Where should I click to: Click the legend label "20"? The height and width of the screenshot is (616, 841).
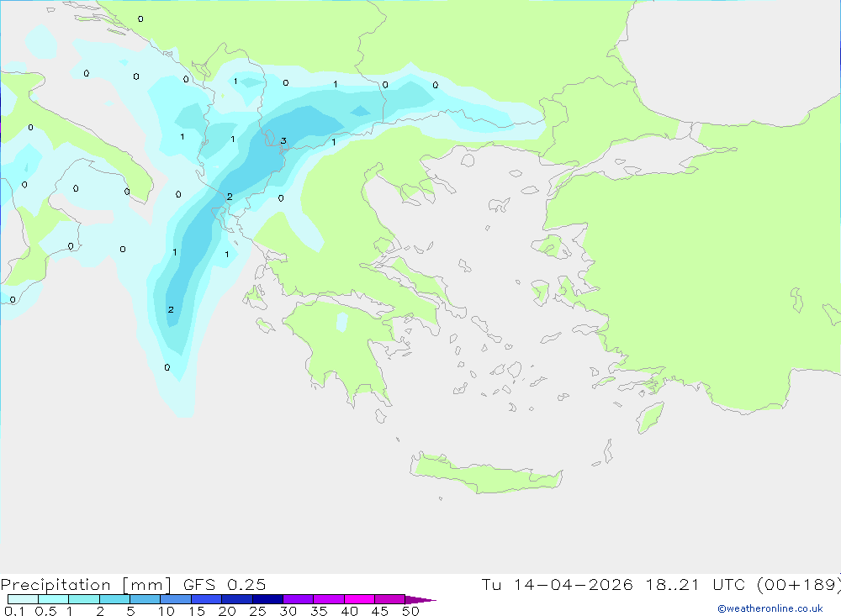pyautogui.click(x=227, y=611)
